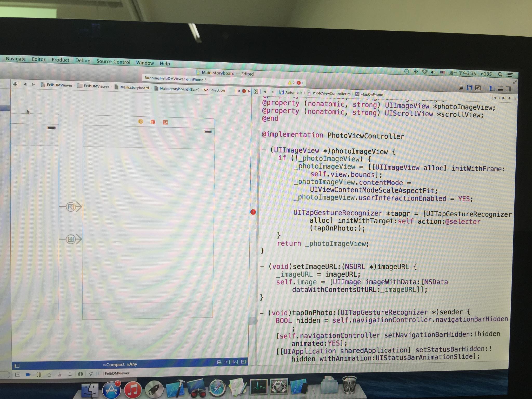532x399 pixels.
Task: Open the wCompact hAny size class selector
Action: (x=120, y=364)
